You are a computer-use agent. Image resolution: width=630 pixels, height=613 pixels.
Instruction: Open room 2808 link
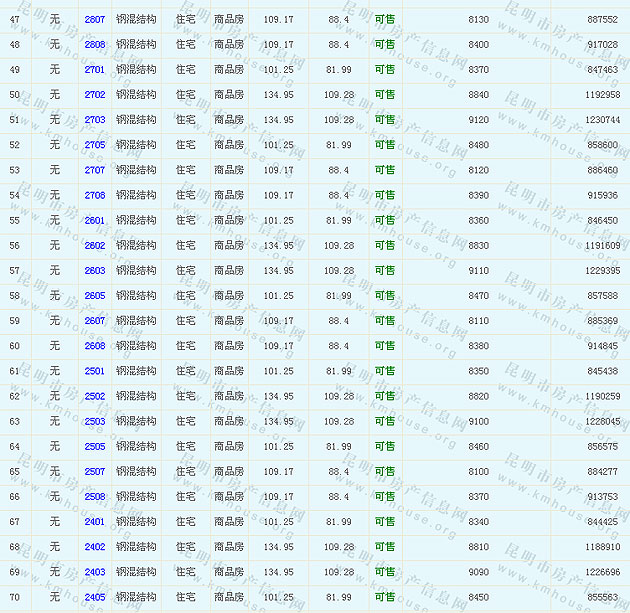coord(95,45)
